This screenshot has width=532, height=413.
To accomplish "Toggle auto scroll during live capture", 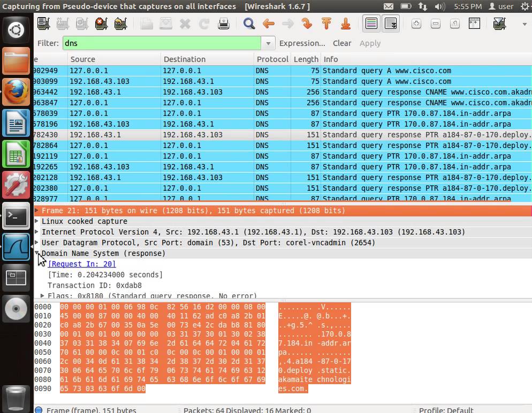I will click(391, 24).
